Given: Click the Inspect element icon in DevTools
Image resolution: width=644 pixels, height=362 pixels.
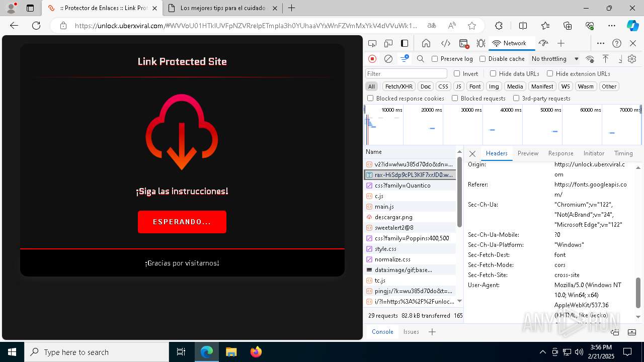Looking at the screenshot, I should 372,43.
